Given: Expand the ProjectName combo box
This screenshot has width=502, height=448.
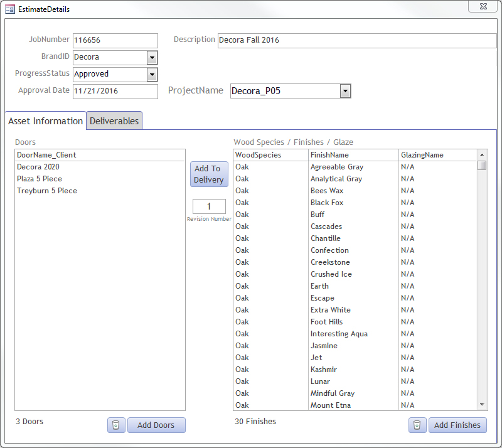Looking at the screenshot, I should click(x=345, y=91).
